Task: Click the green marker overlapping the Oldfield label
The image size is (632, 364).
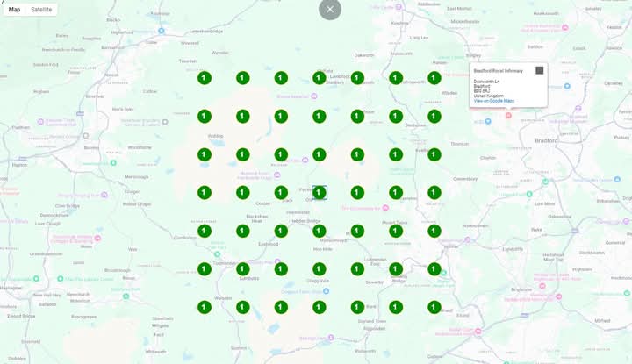Action: coord(320,78)
